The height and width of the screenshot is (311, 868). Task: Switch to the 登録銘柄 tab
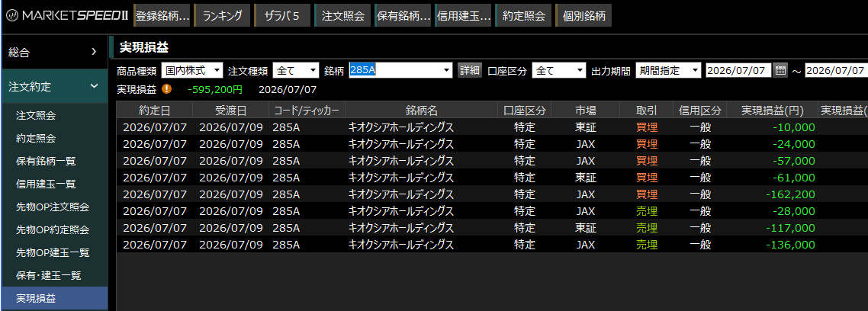point(162,15)
